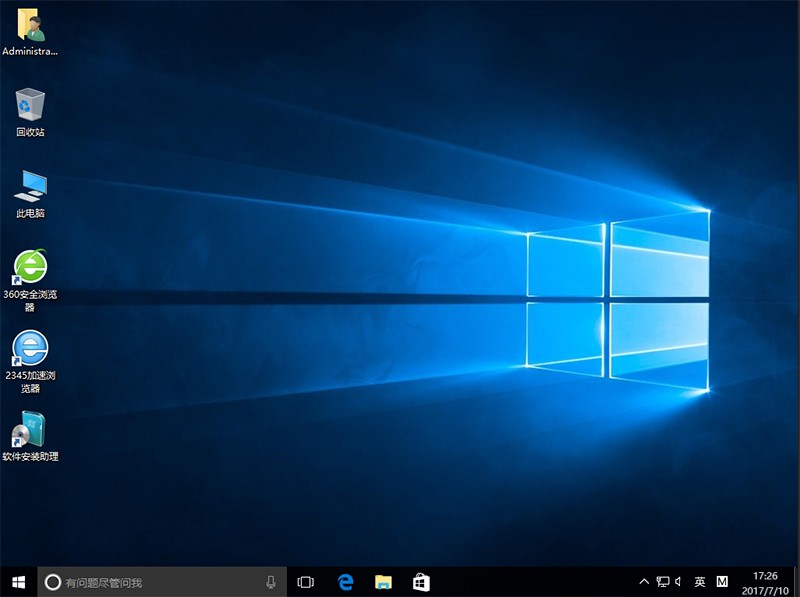Screen dimensions: 800x597
Task: Open the Windows Start menu
Action: pyautogui.click(x=18, y=582)
